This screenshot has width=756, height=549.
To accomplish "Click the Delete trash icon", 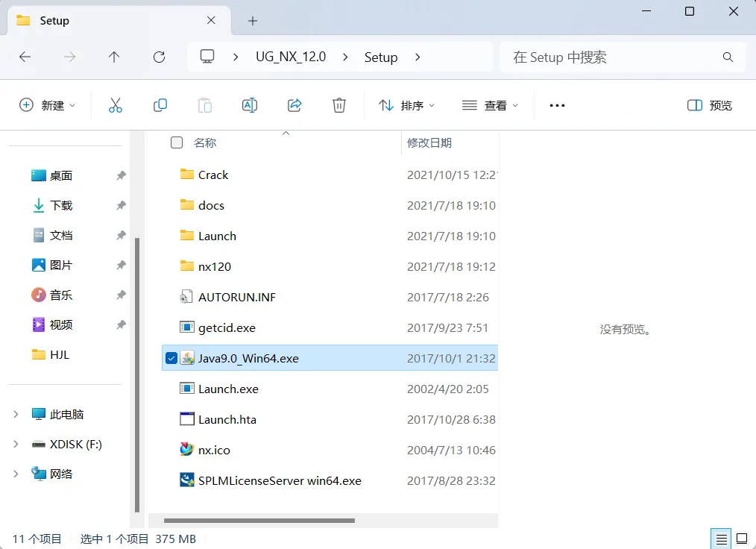I will click(339, 105).
